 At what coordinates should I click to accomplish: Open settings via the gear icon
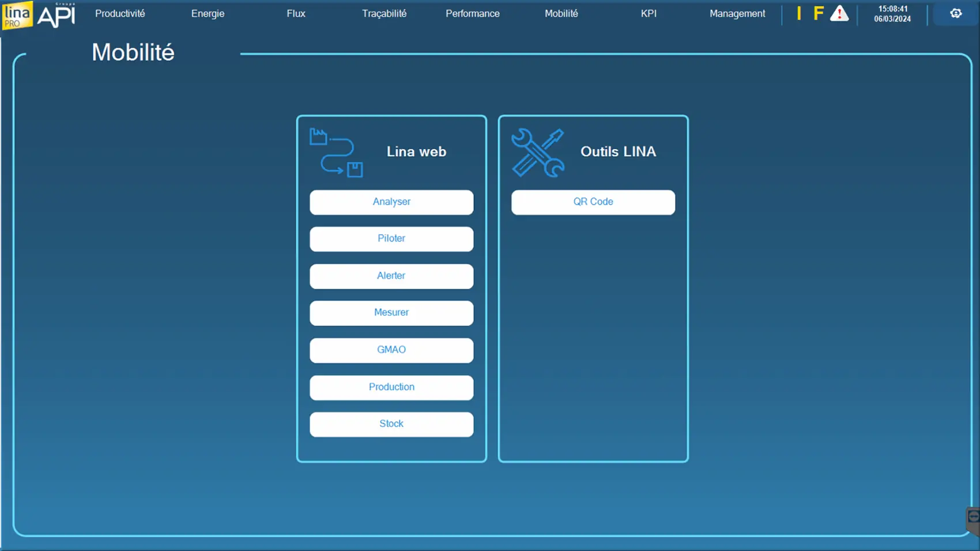[956, 13]
